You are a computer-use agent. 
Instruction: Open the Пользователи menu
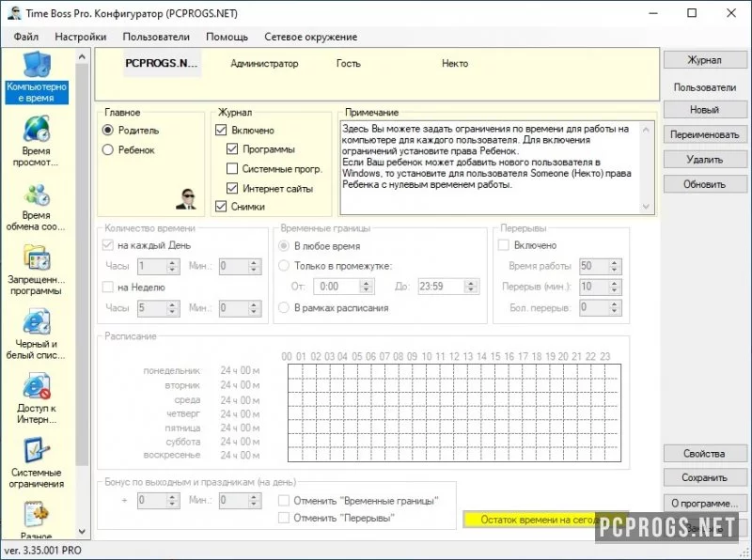pyautogui.click(x=156, y=37)
